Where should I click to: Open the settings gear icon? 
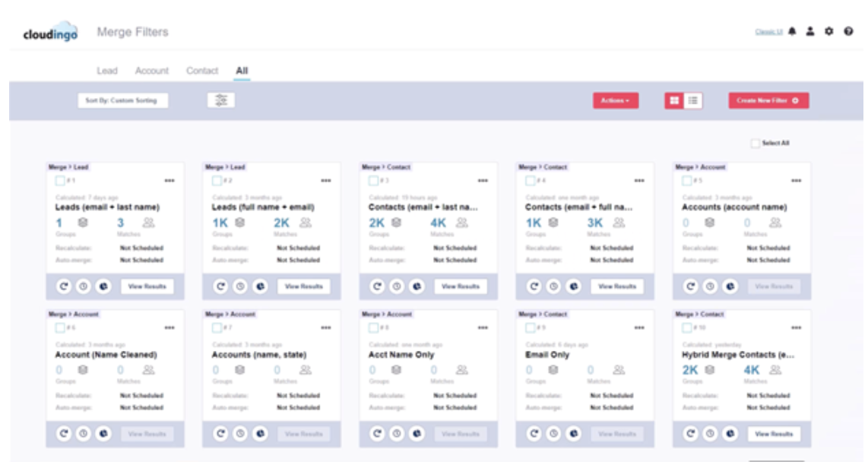[829, 32]
